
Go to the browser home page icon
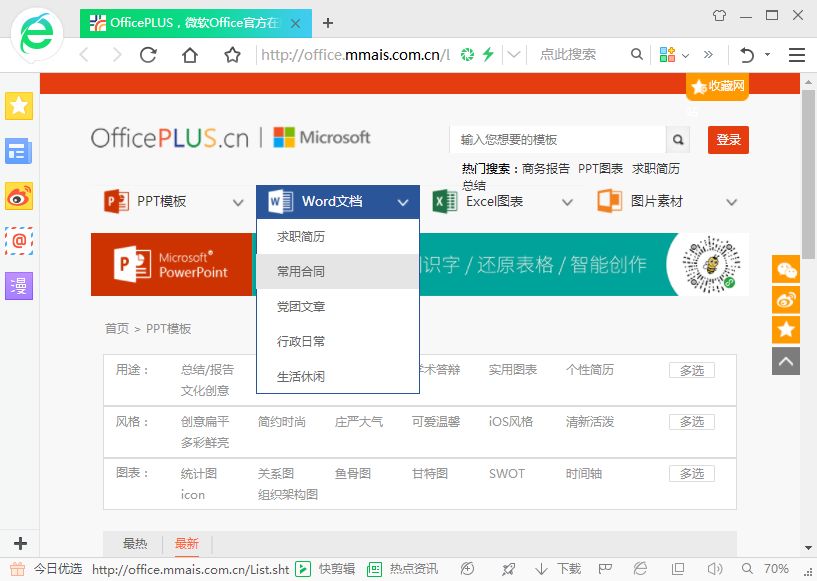[190, 55]
